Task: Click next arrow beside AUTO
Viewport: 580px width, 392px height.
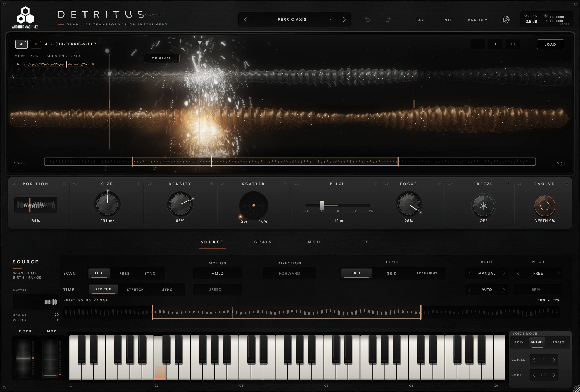Action: pos(504,290)
